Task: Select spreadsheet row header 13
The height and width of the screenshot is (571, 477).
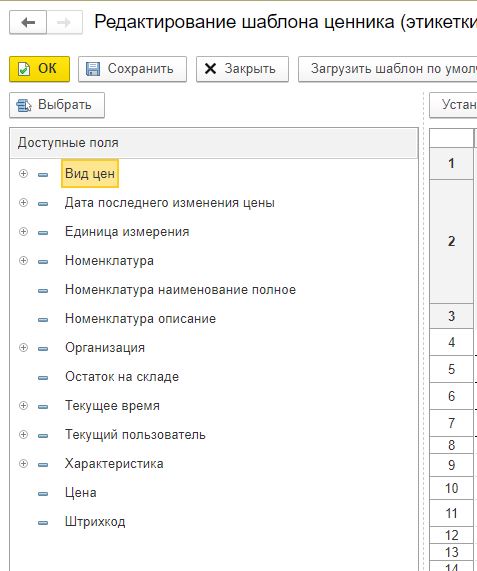Action: 452,552
